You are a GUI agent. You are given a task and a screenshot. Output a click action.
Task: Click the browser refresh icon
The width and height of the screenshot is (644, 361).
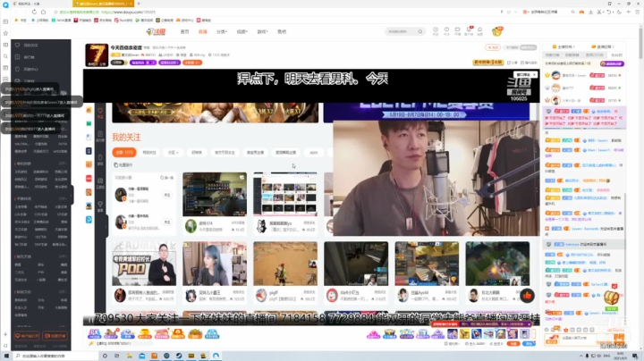[x=34, y=12]
